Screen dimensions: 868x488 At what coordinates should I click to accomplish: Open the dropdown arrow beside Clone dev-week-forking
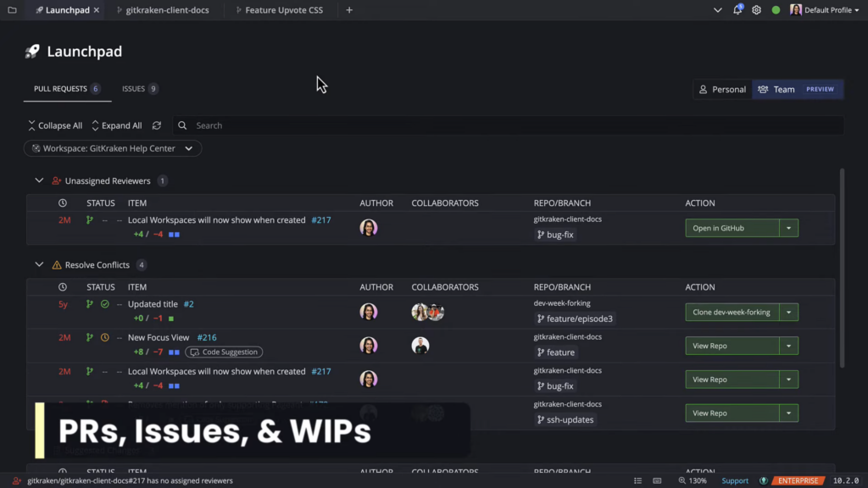pyautogui.click(x=789, y=312)
